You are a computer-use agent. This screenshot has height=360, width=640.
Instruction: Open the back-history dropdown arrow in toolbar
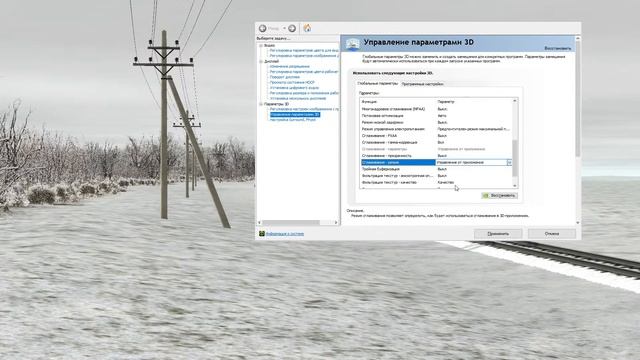(284, 28)
